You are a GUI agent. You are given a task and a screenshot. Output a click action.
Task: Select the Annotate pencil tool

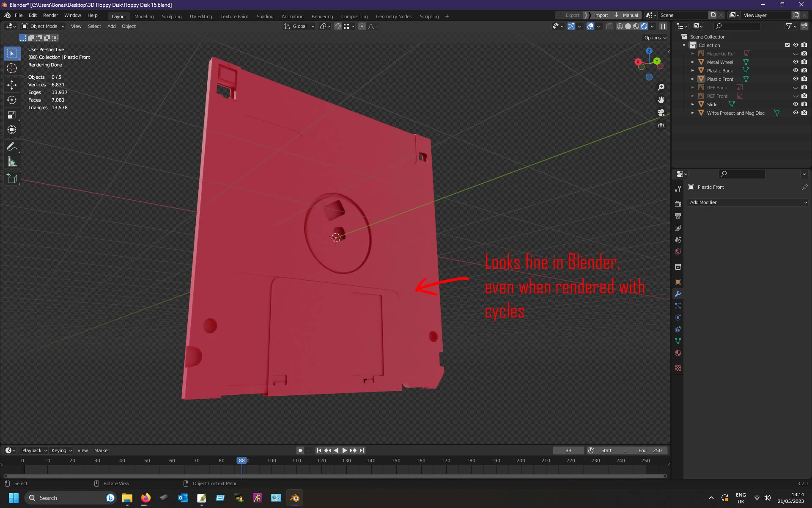[x=12, y=147]
